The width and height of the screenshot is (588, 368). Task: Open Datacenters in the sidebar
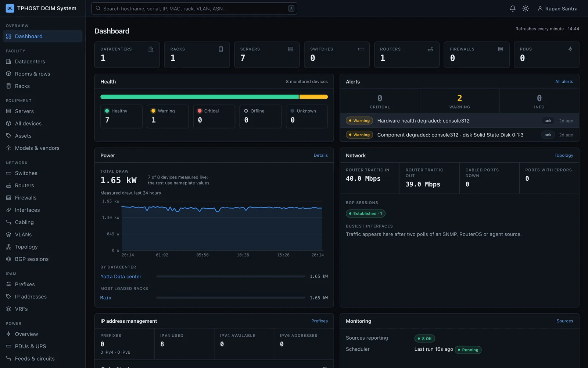pos(43,61)
